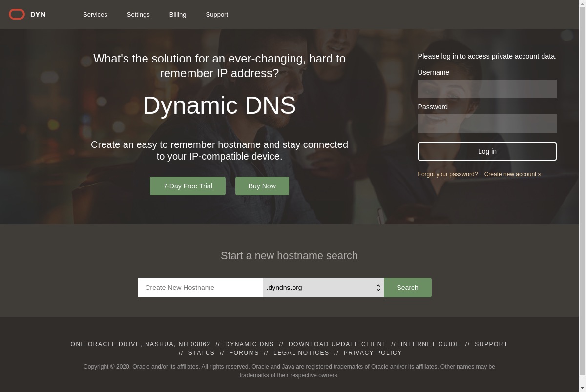Open the Billing menu
Image resolution: width=586 pixels, height=392 pixels.
point(178,14)
